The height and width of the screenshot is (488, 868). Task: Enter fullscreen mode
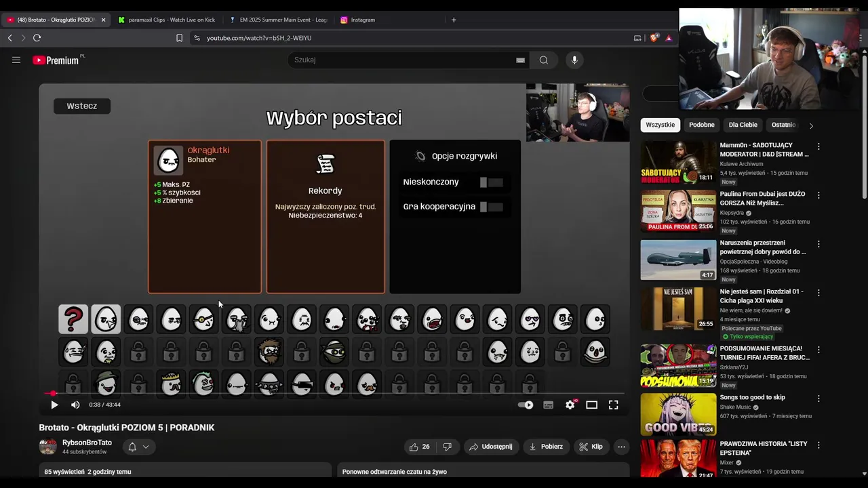[613, 405]
